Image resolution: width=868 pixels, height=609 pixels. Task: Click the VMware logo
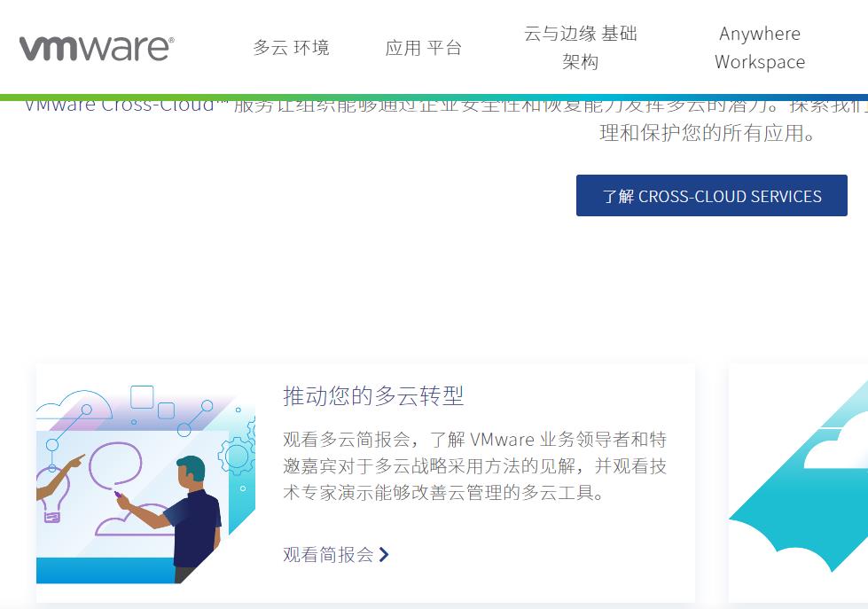point(97,48)
